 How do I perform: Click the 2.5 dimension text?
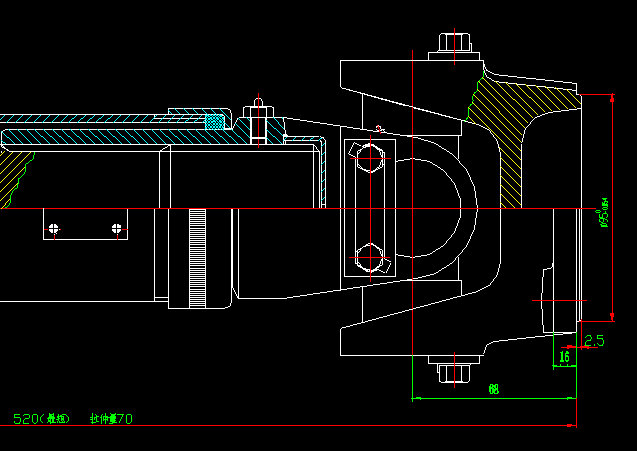(x=594, y=341)
